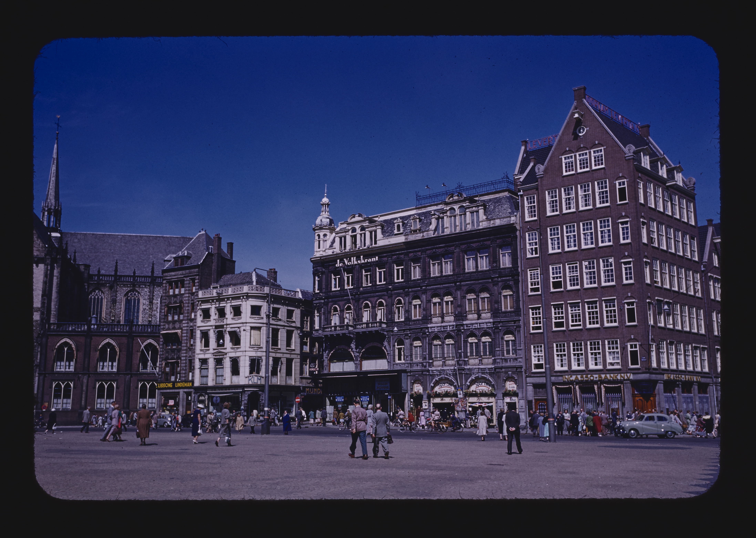Select the clock on the brick gable

click(x=581, y=130)
